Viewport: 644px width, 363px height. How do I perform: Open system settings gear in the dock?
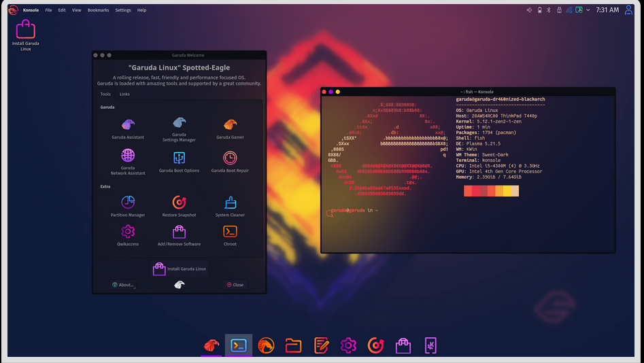coord(348,345)
